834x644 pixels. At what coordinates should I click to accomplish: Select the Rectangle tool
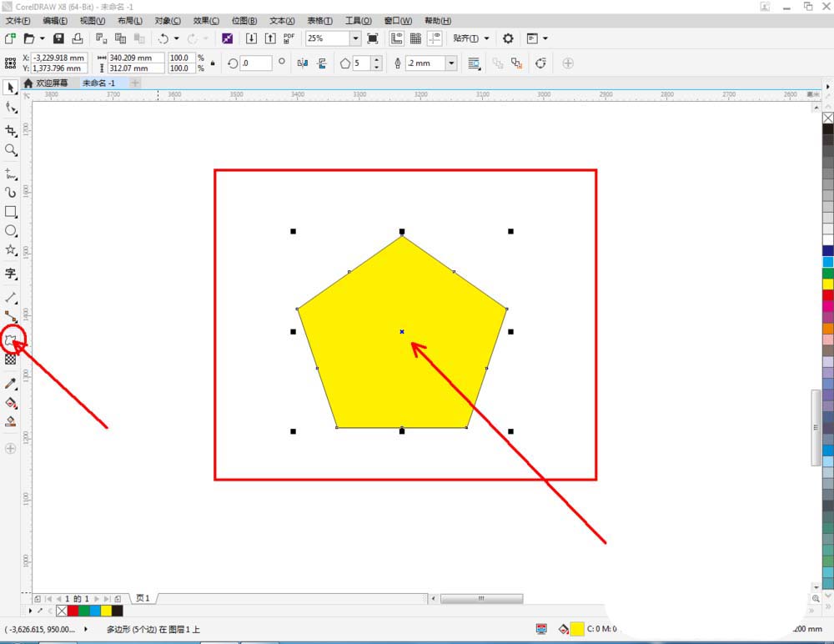11,212
